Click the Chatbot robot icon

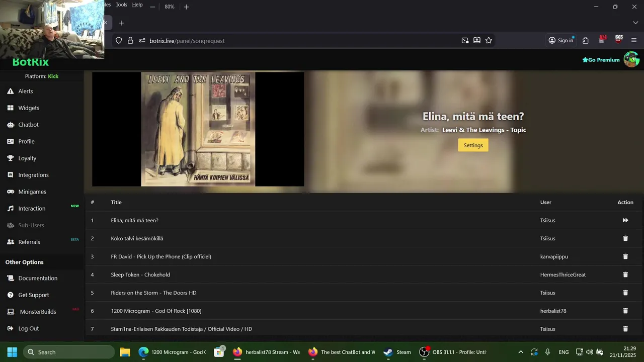coord(10,125)
